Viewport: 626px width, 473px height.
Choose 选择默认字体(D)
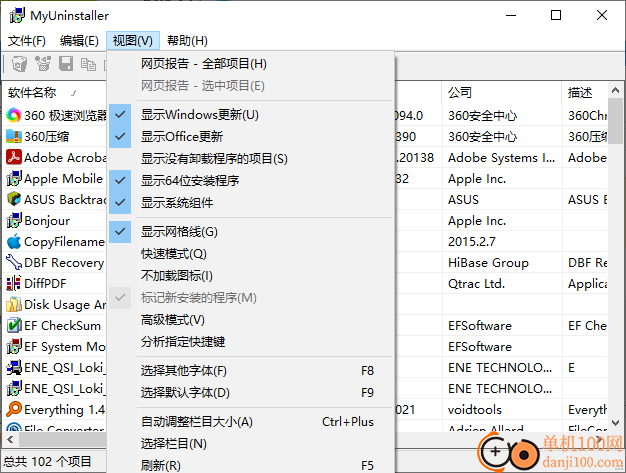pos(251,393)
